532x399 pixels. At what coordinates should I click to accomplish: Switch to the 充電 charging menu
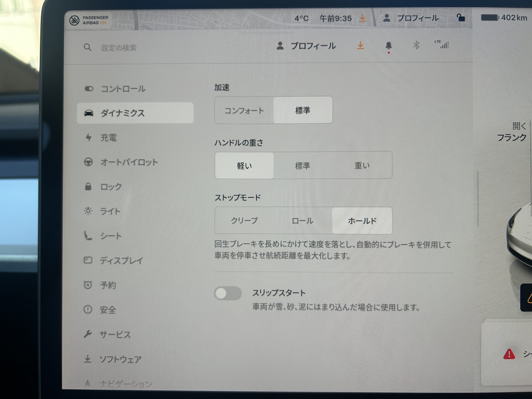click(108, 138)
